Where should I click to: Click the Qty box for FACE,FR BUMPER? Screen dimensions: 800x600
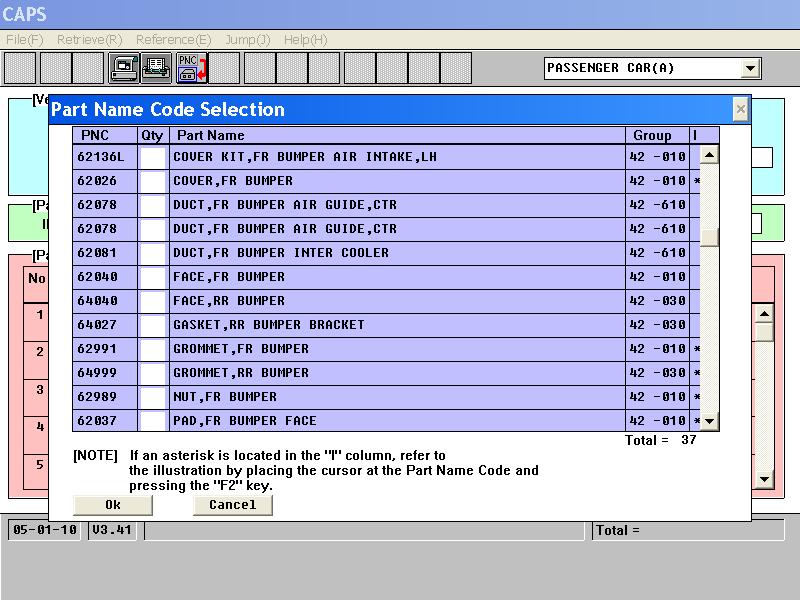pyautogui.click(x=153, y=277)
